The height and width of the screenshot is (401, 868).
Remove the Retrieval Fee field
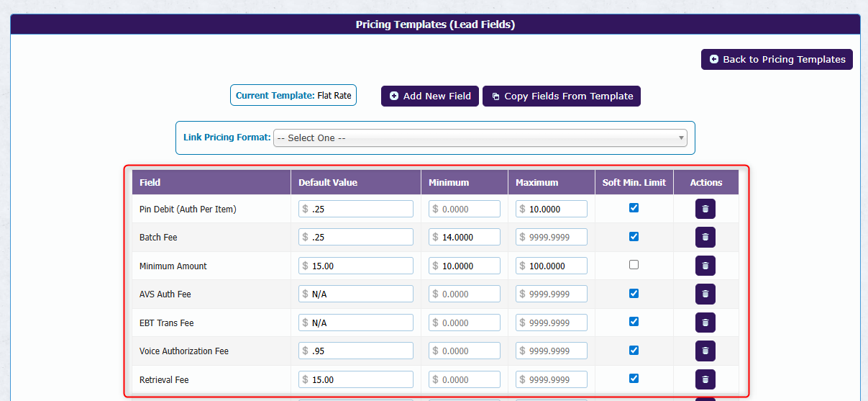(705, 379)
